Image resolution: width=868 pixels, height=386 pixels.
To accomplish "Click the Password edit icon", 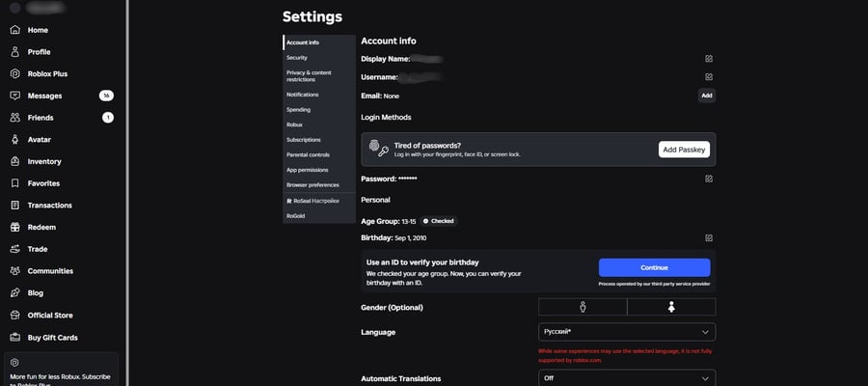I will [x=709, y=179].
